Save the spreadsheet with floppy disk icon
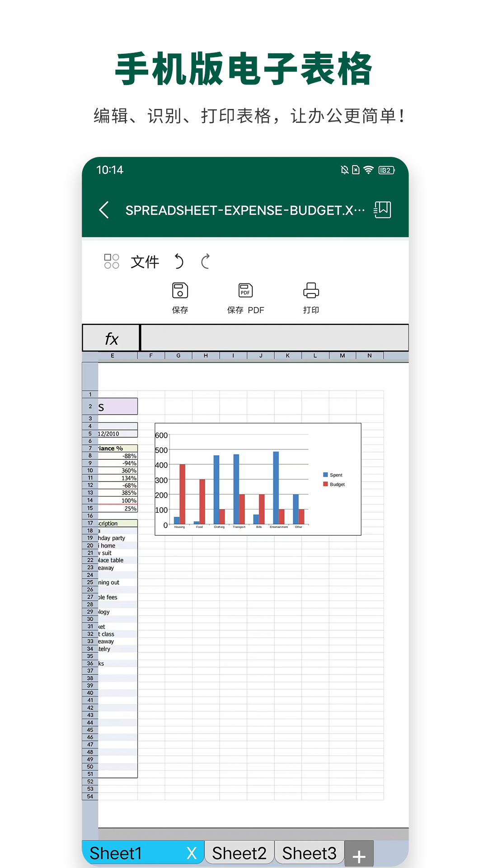 [180, 291]
